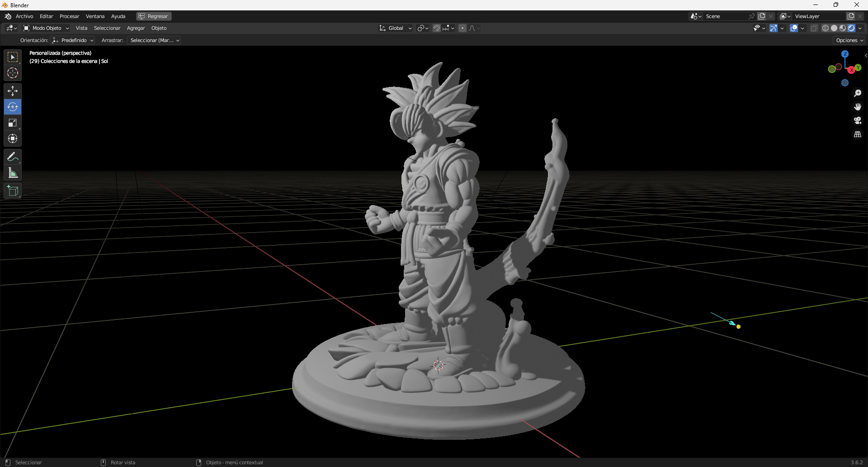The image size is (868, 467).
Task: Open the Objeto menu
Action: coord(159,28)
